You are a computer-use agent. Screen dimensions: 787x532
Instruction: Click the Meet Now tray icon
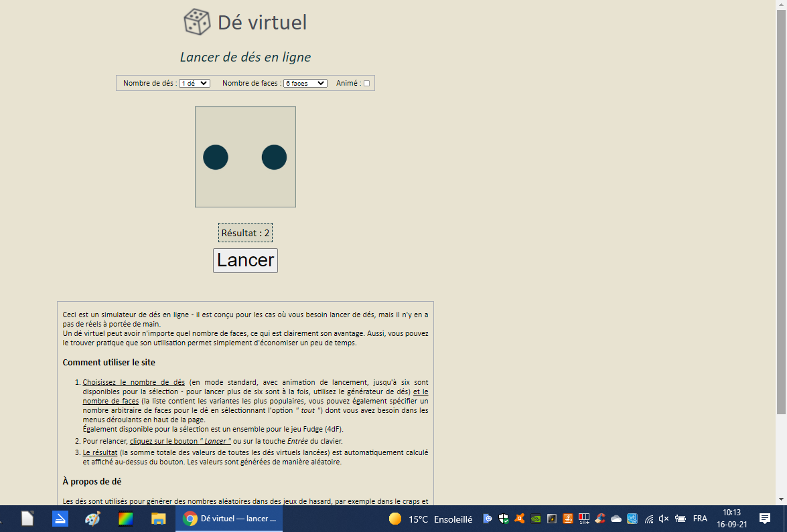[488, 519]
